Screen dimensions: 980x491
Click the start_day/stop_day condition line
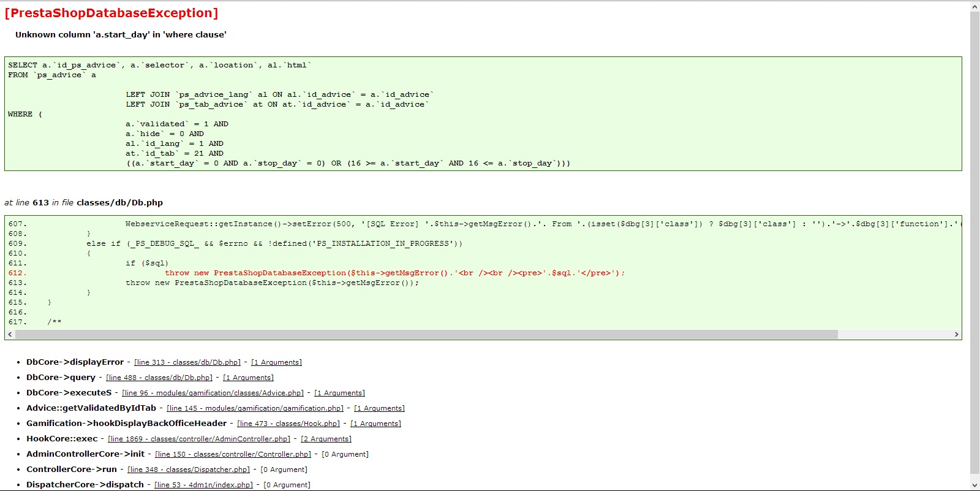click(x=348, y=163)
